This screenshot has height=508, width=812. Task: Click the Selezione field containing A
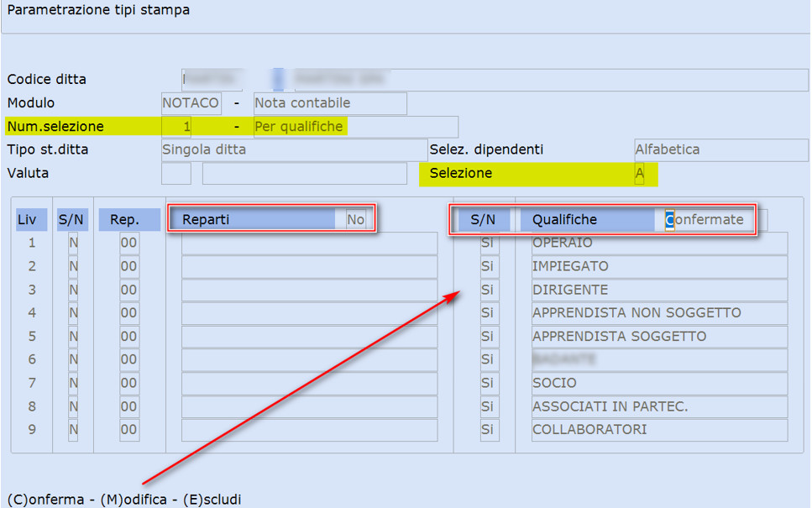(640, 174)
